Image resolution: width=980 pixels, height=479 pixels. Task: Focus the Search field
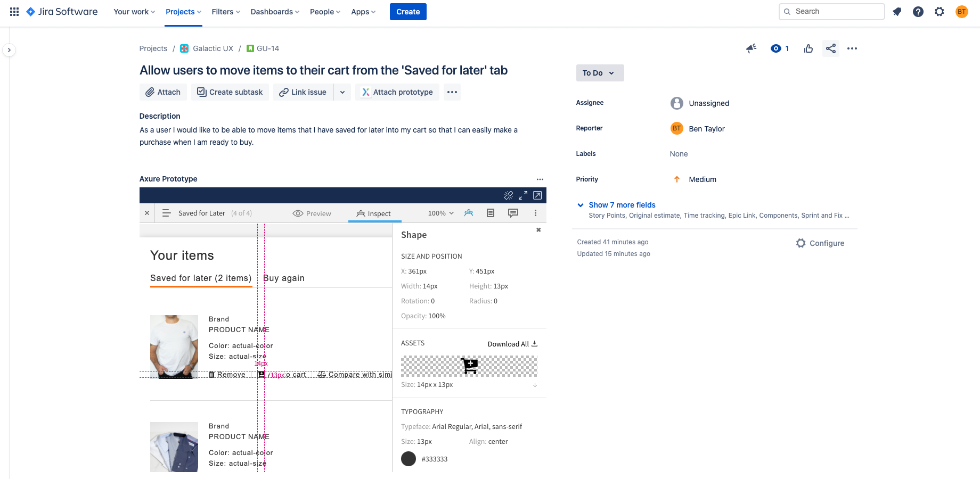coord(831,12)
